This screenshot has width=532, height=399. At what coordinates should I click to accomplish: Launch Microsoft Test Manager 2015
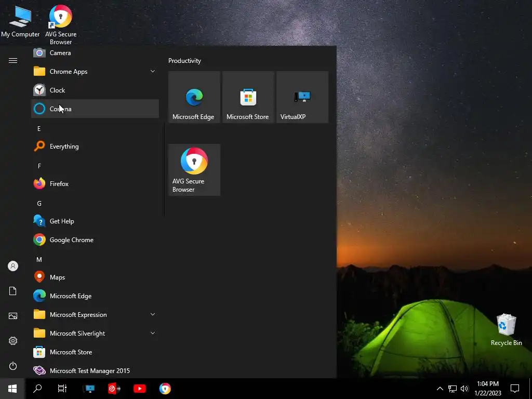click(x=95, y=370)
